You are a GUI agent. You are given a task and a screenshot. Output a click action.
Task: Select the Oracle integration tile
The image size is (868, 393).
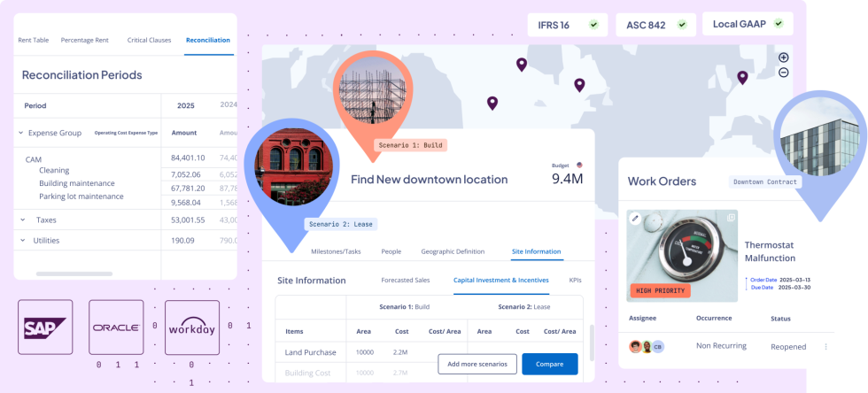(x=116, y=327)
